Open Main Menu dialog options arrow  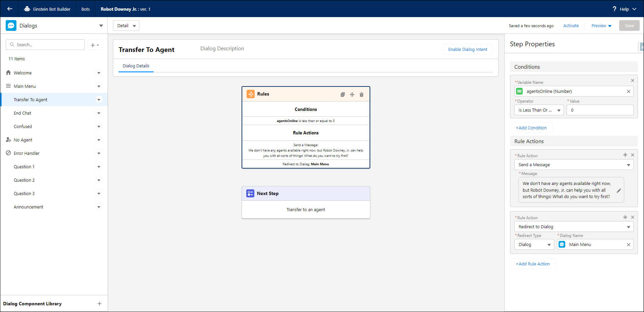click(x=99, y=86)
